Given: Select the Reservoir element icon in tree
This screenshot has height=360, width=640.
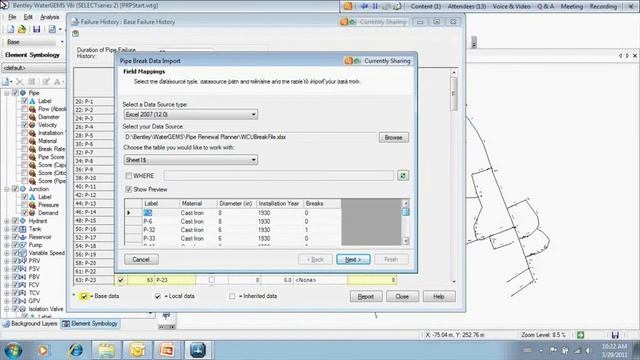Looking at the screenshot, I should 23,237.
